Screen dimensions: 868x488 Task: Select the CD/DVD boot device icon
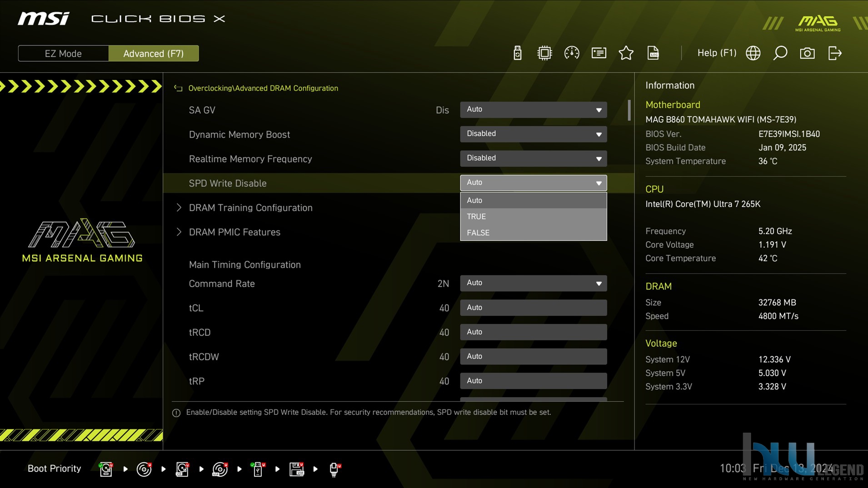pos(144,469)
